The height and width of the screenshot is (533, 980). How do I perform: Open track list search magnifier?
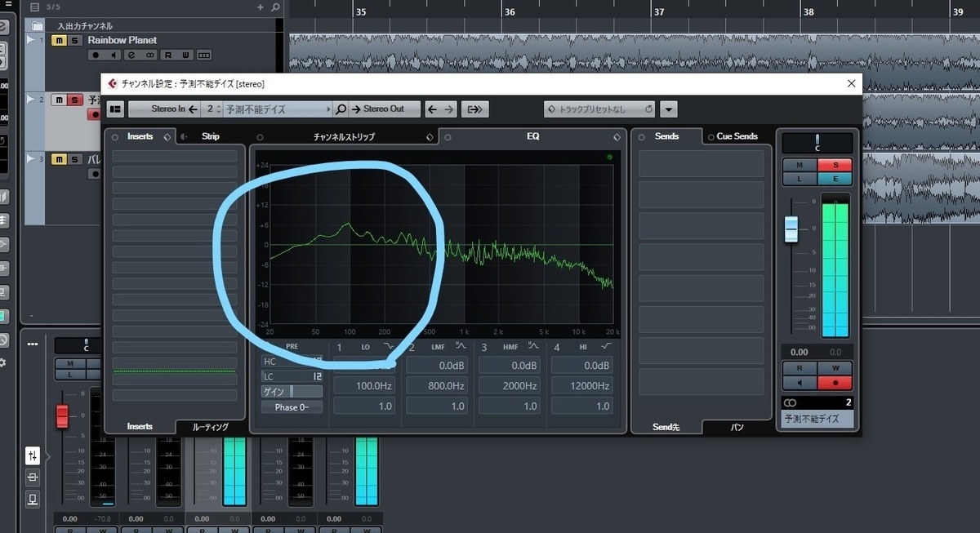[275, 7]
